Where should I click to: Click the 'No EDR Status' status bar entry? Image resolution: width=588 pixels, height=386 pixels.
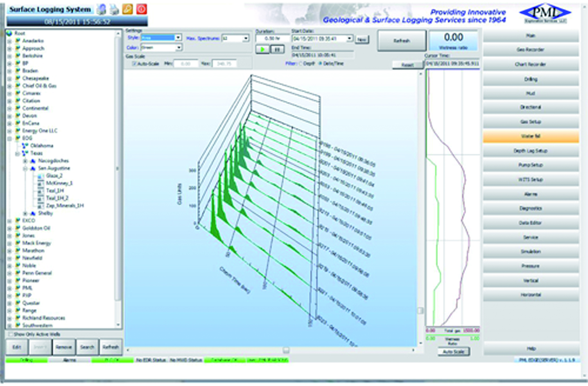(151, 360)
